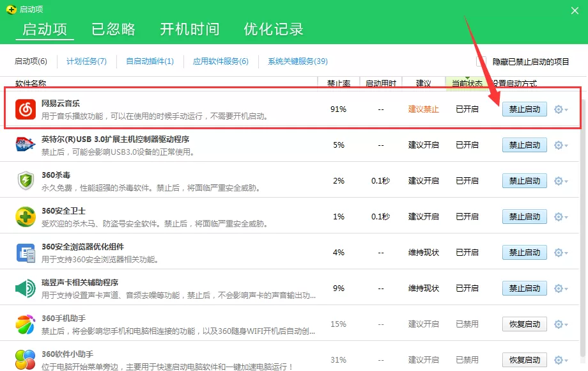Click 恢复启动 for 360软件小助手

tap(524, 359)
